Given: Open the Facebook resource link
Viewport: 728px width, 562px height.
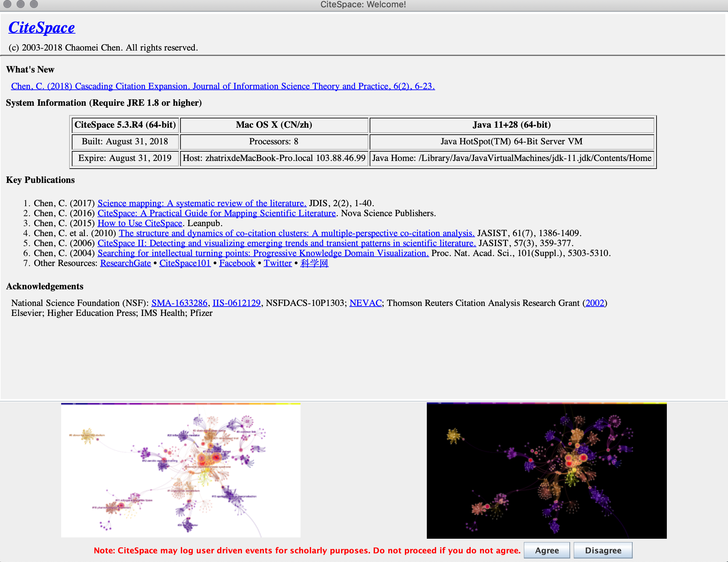Looking at the screenshot, I should 237,263.
